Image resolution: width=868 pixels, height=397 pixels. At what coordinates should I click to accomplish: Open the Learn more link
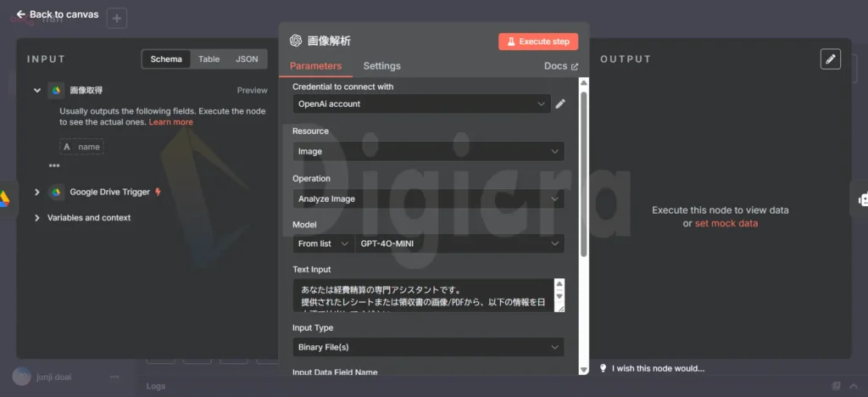pyautogui.click(x=171, y=122)
